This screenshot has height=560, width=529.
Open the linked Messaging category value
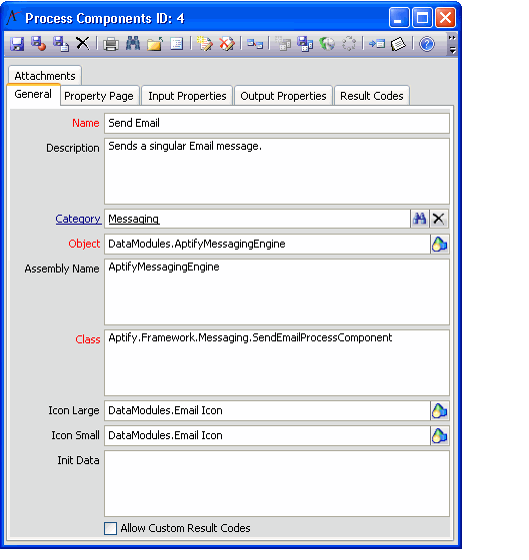coord(134,219)
